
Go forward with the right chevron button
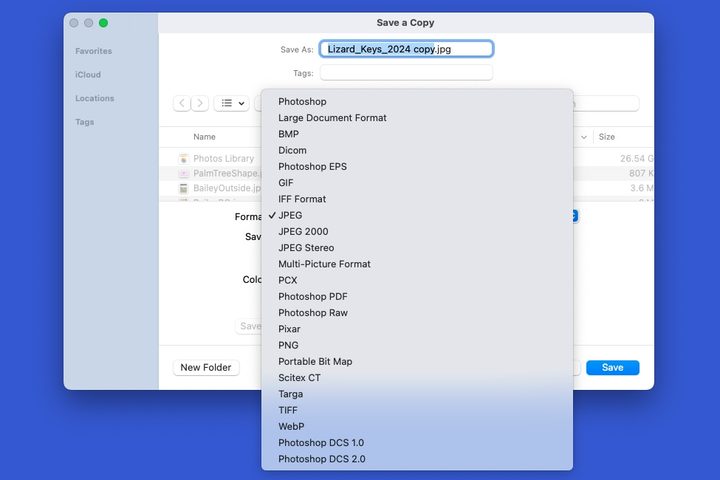(x=200, y=103)
